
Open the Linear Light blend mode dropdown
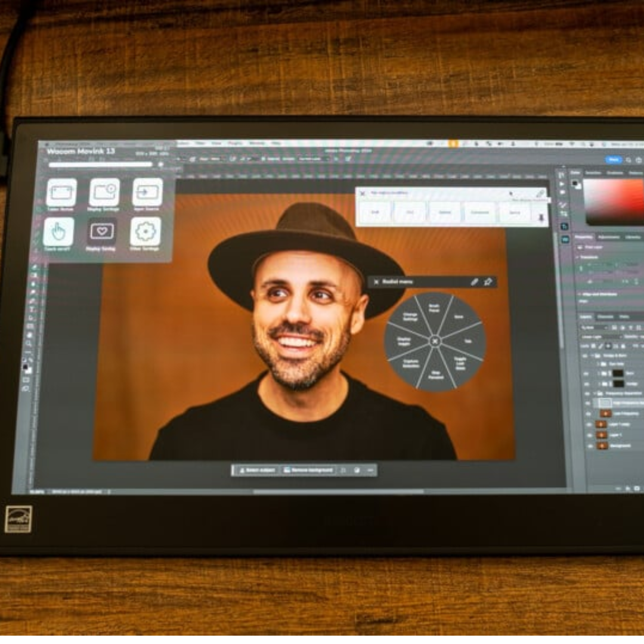[597, 337]
